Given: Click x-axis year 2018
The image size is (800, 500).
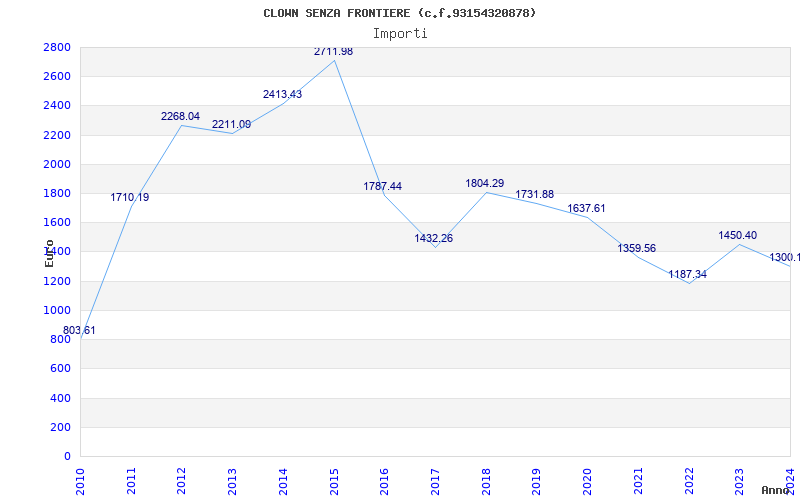Looking at the screenshot, I should [486, 482].
